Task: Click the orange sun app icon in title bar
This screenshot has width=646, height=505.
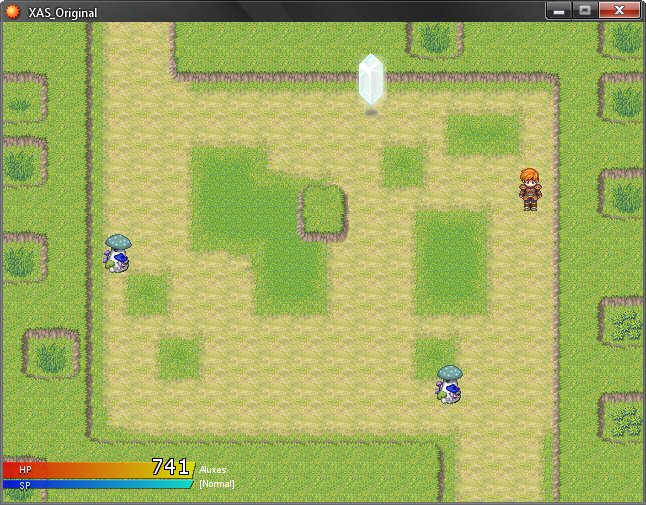Action: pyautogui.click(x=13, y=12)
